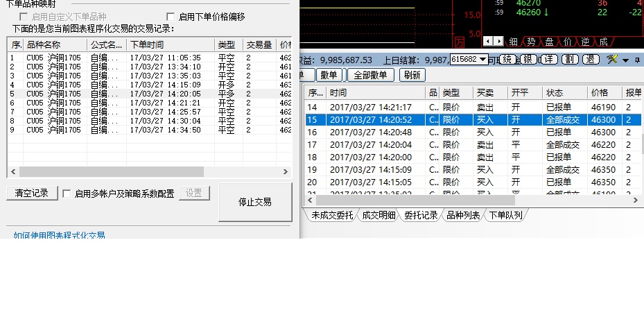
Task: Sort order table by 时间 column header
Action: coord(376,93)
